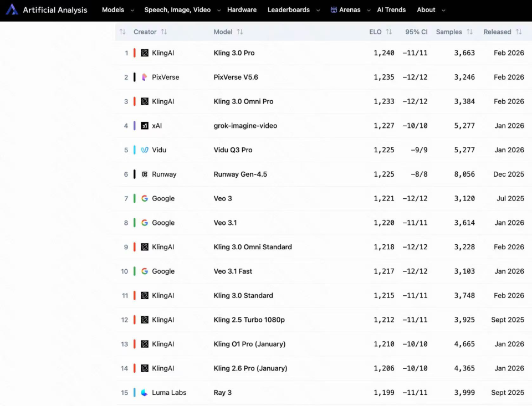
Task: Click the Luma Labs logo icon
Action: (145, 393)
